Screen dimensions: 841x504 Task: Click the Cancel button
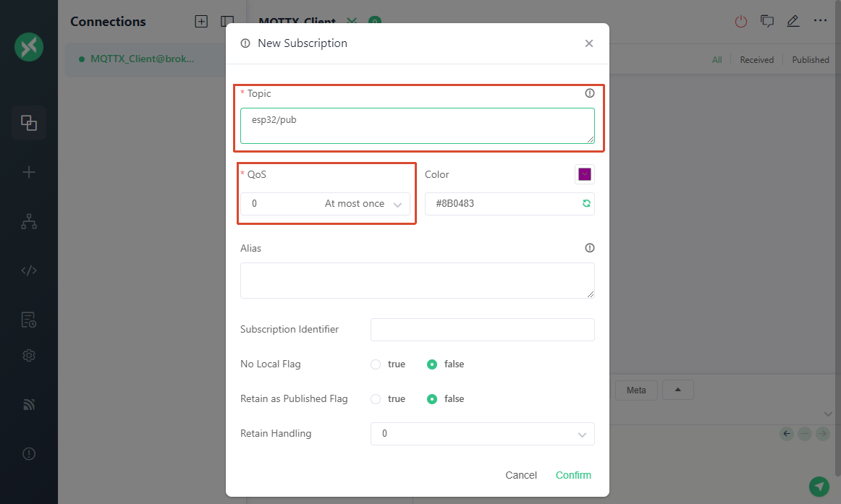click(x=521, y=475)
